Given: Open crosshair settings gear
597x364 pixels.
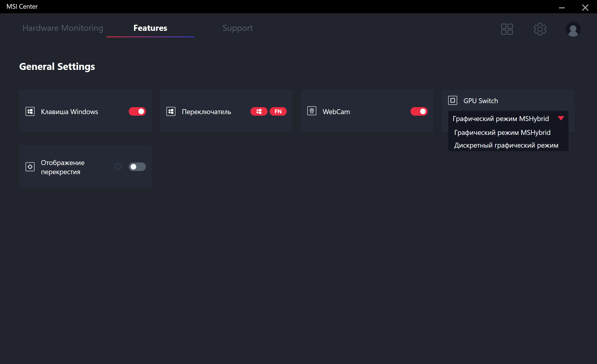Looking at the screenshot, I should point(118,167).
